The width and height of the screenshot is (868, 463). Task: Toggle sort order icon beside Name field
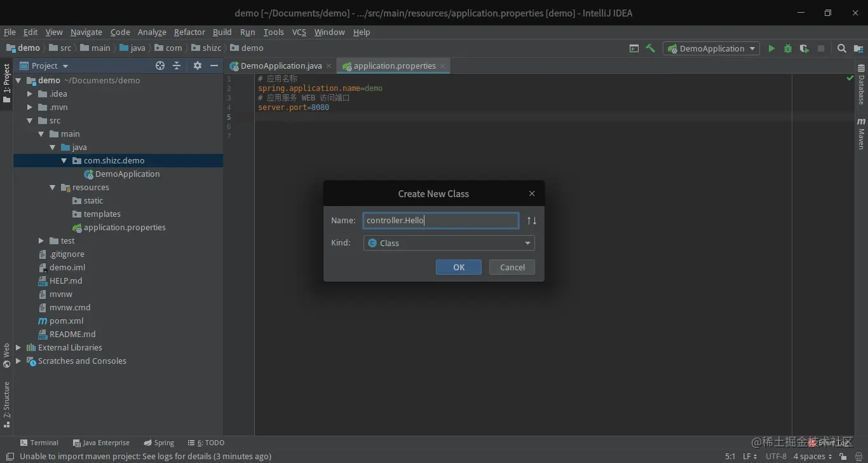(x=532, y=221)
